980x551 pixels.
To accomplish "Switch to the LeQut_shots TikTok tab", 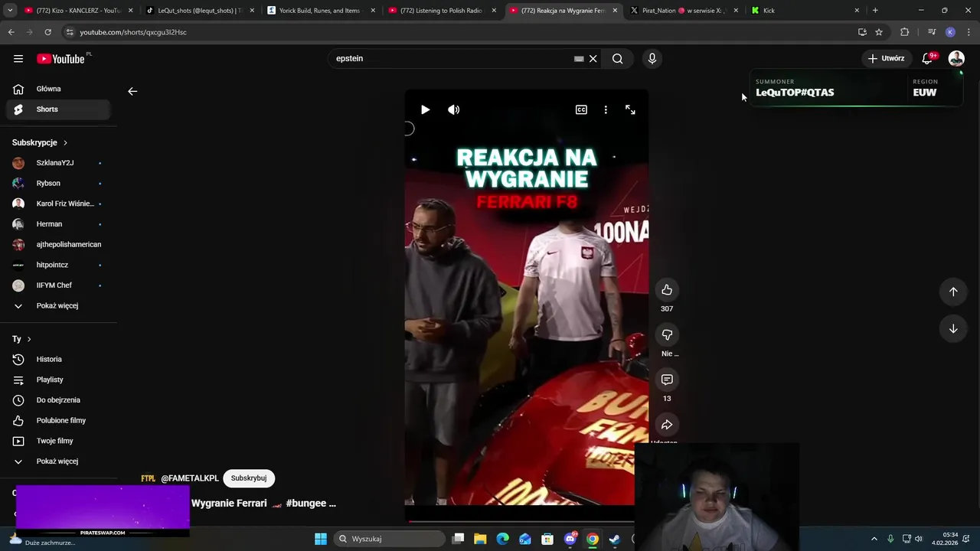I will [x=199, y=11].
